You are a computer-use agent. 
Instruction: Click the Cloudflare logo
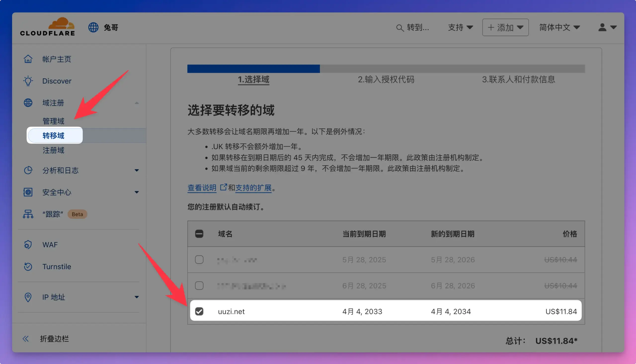pos(47,27)
